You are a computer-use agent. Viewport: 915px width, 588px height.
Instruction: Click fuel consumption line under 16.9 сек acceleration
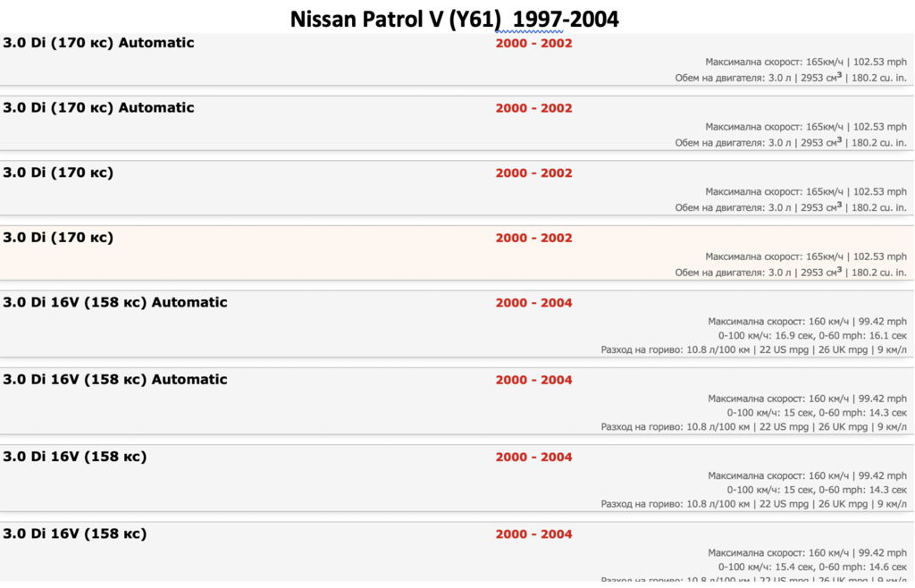tap(754, 350)
